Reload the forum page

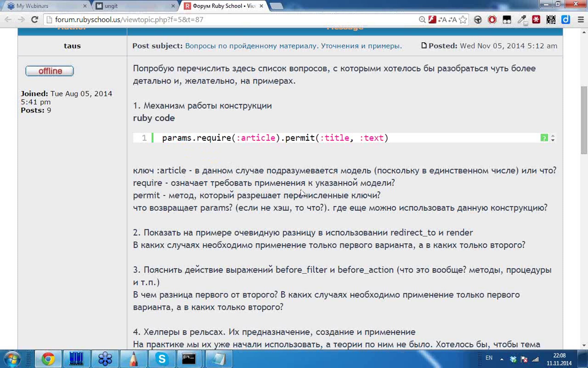[35, 20]
